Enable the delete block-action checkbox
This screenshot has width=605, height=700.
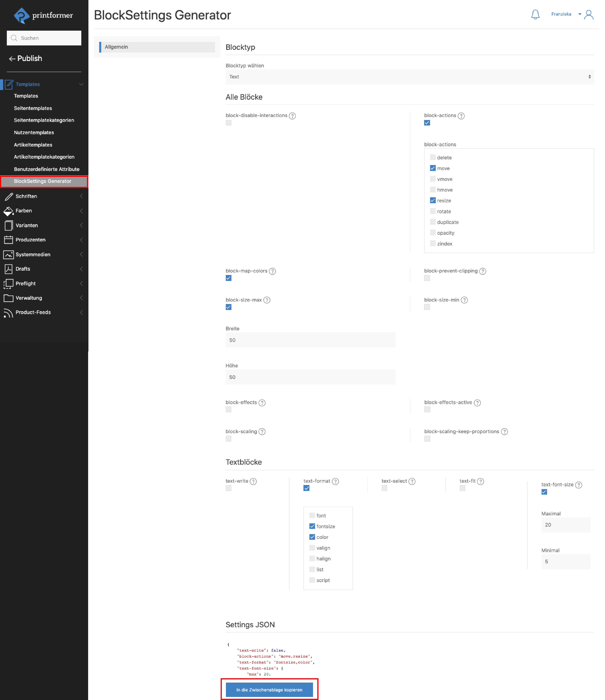[x=433, y=157]
